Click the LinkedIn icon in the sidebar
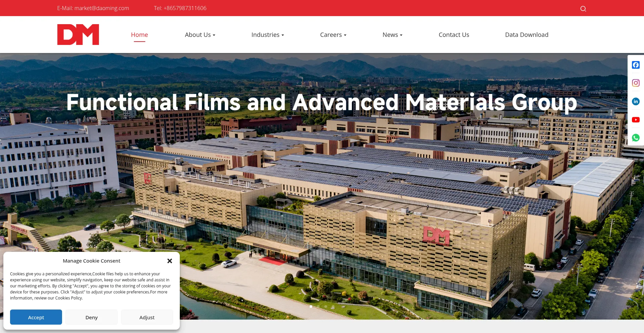 tap(636, 102)
